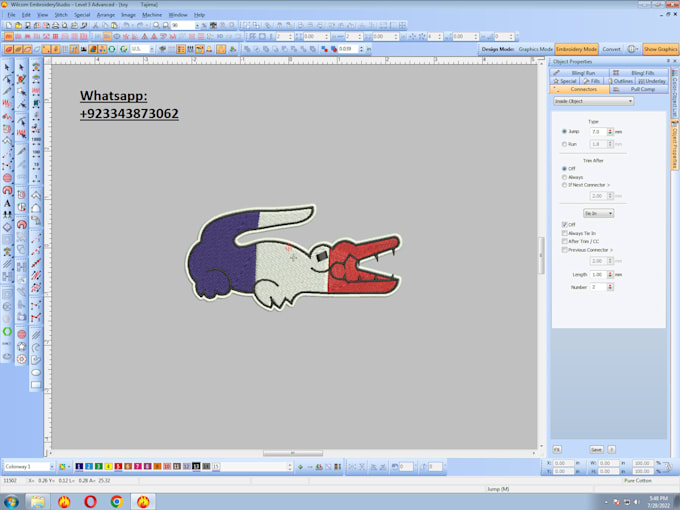Click the Graphics Mode button

(536, 49)
